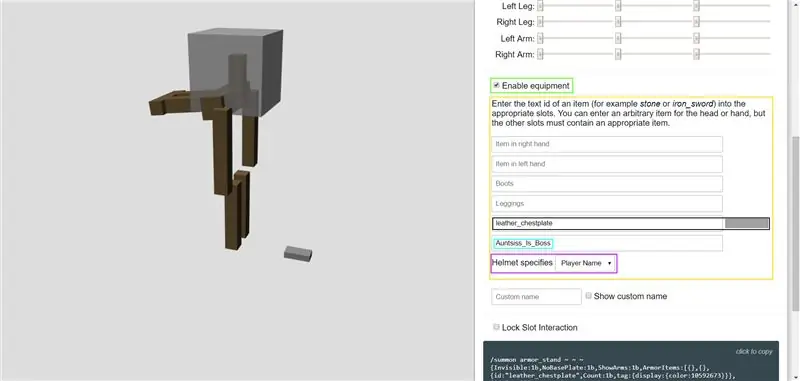
Task: Click the Custom name text box
Action: pos(536,296)
